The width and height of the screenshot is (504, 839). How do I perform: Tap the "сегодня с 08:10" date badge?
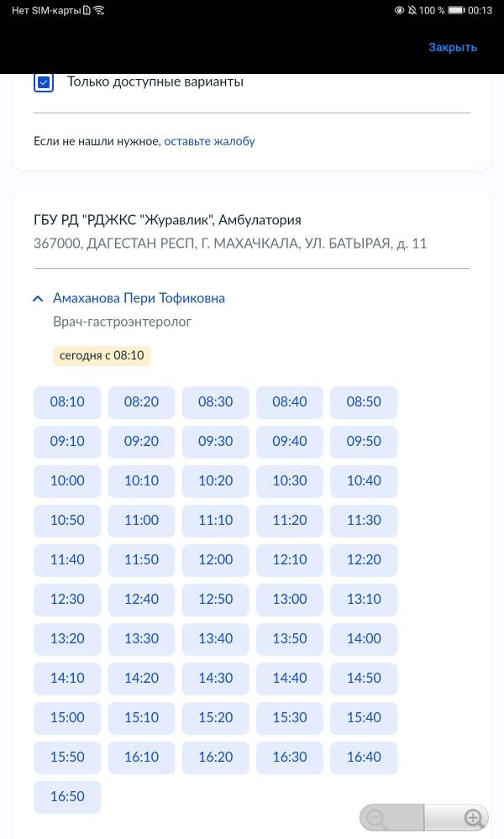coord(102,355)
